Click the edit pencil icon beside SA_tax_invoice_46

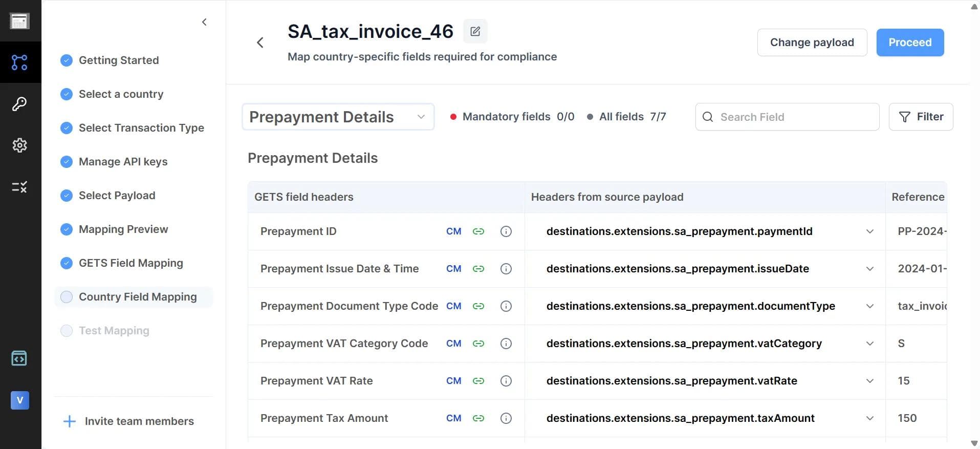475,31
